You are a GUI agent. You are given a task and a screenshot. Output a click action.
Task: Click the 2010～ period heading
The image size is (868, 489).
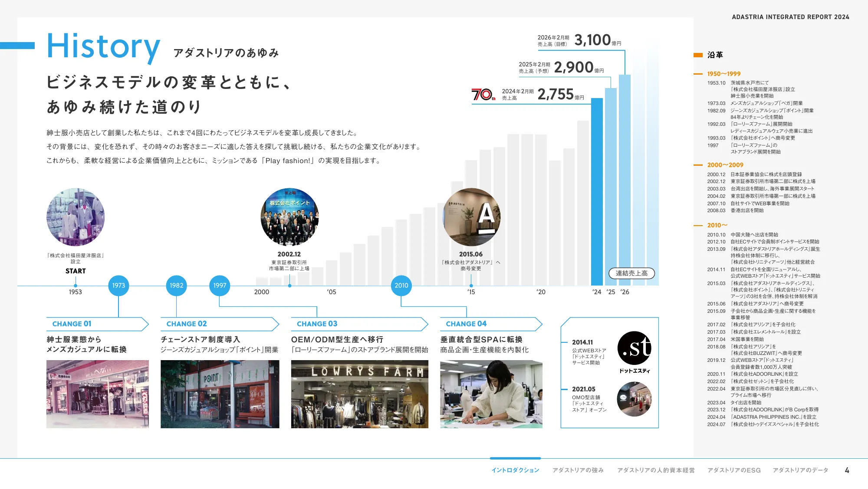(717, 225)
